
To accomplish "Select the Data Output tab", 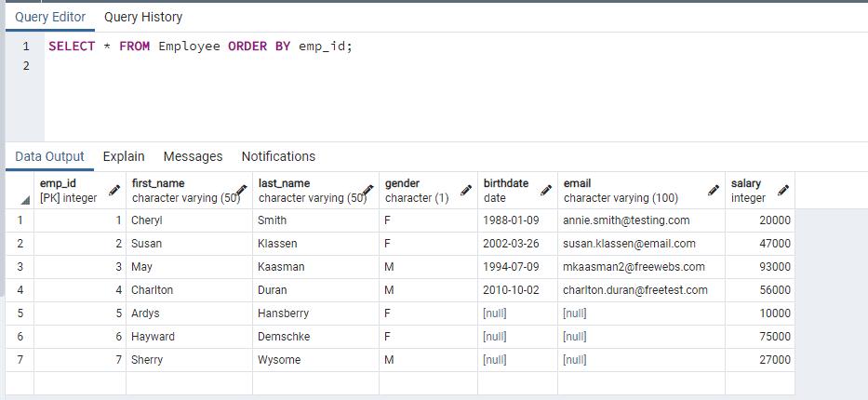I will (49, 156).
